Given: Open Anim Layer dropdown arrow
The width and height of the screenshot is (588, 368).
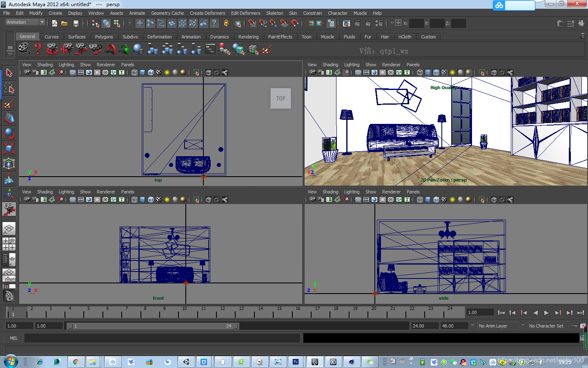Looking at the screenshot, I should (472, 325).
